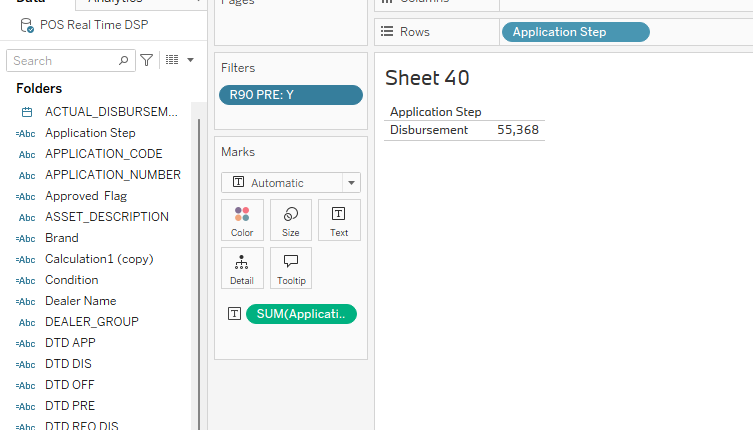Click the =Abc icon beside DTD OFF
The height and width of the screenshot is (430, 753).
pyautogui.click(x=25, y=386)
